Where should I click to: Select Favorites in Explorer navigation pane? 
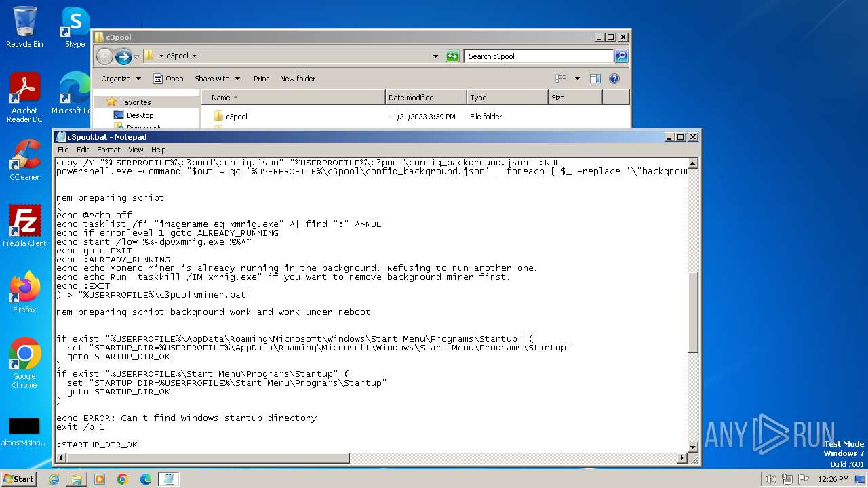coord(135,102)
